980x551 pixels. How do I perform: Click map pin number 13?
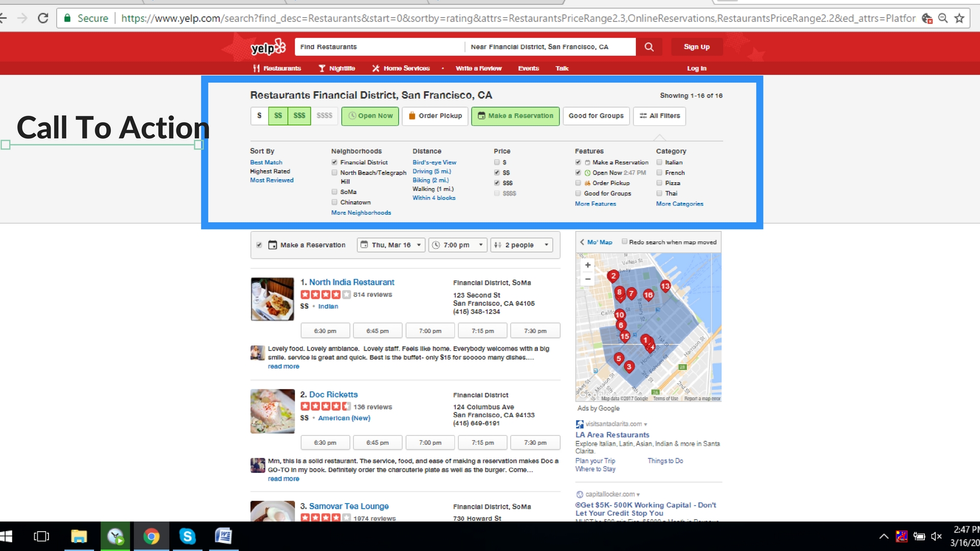pyautogui.click(x=665, y=286)
